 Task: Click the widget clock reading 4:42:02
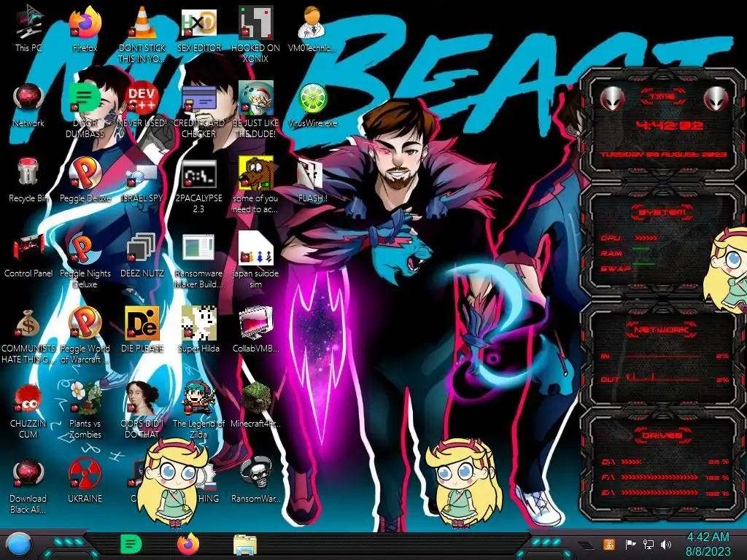click(670, 125)
